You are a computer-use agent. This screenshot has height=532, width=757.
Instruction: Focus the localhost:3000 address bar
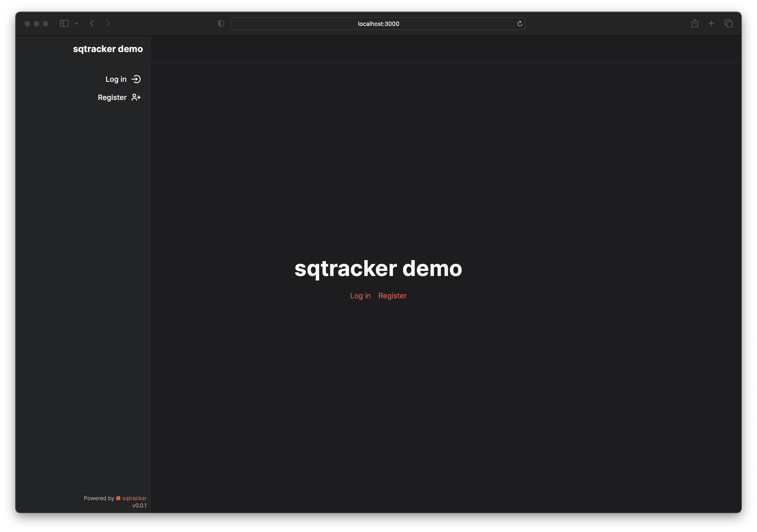click(x=378, y=24)
